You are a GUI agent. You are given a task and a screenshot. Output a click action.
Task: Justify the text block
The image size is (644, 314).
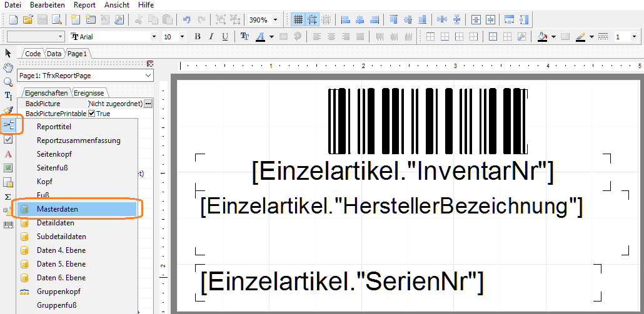click(x=360, y=36)
